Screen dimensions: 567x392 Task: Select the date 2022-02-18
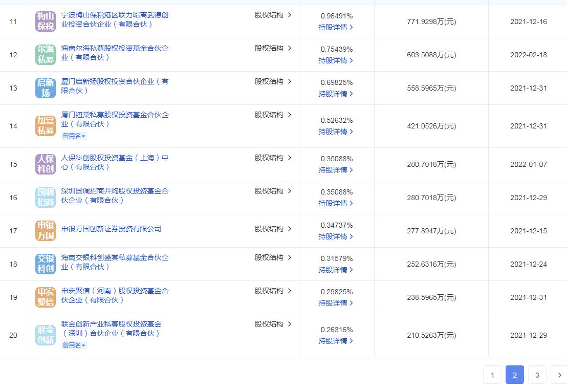click(528, 55)
